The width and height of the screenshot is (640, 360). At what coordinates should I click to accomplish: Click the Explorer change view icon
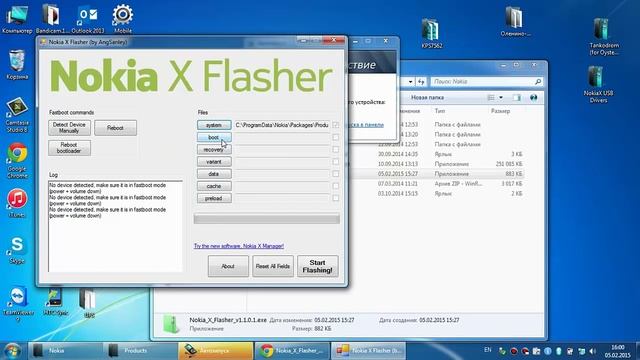[491, 98]
